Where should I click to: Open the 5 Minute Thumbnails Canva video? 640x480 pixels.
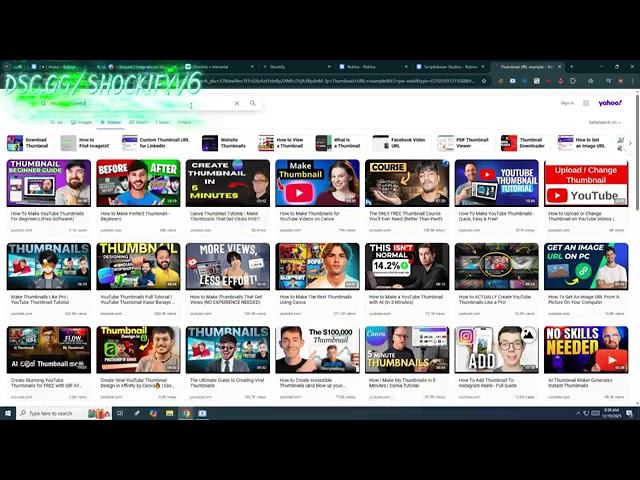coord(407,349)
